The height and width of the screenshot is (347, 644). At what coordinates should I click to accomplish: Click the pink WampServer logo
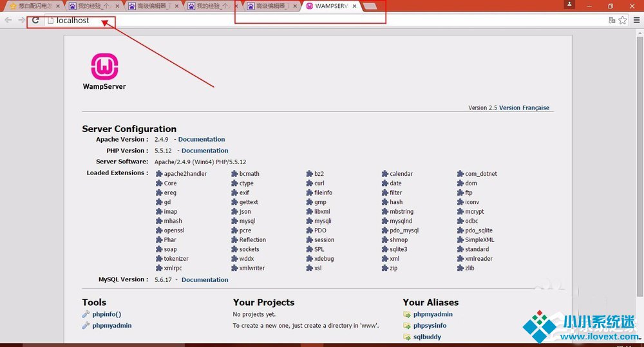(x=105, y=66)
